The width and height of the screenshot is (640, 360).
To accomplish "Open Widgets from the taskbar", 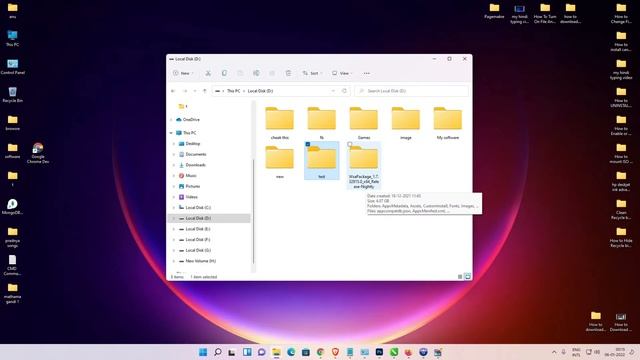I will [247, 352].
